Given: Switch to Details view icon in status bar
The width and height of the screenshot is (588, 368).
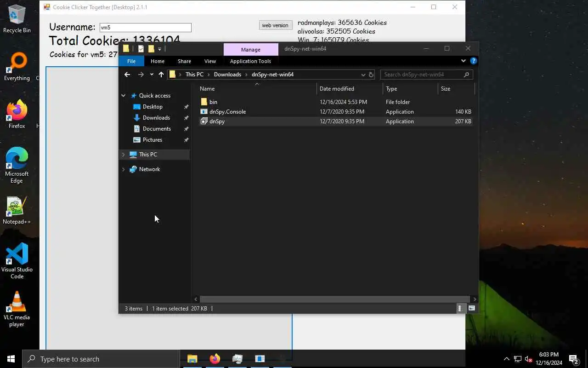Looking at the screenshot, I should pos(460,309).
